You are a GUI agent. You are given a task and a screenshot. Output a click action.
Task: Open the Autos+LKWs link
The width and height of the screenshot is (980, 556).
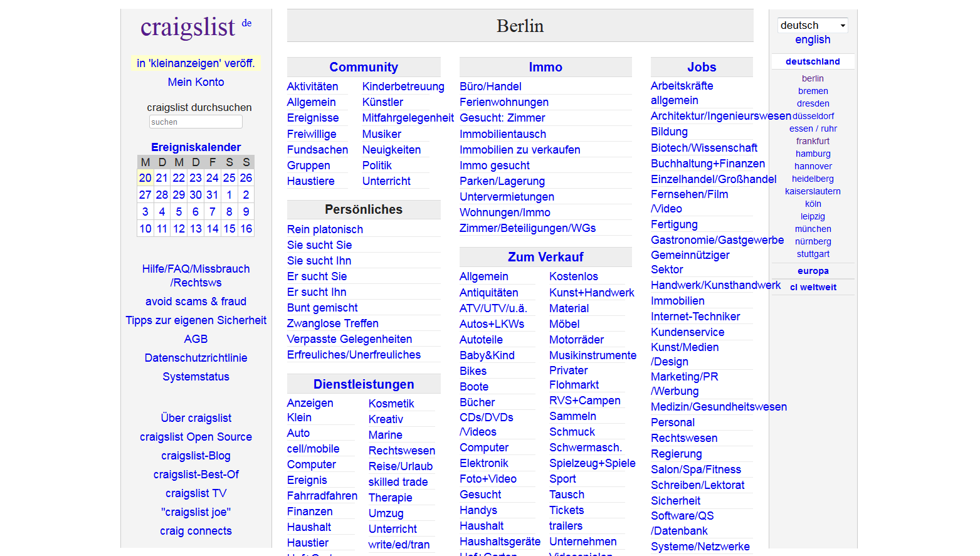point(492,324)
